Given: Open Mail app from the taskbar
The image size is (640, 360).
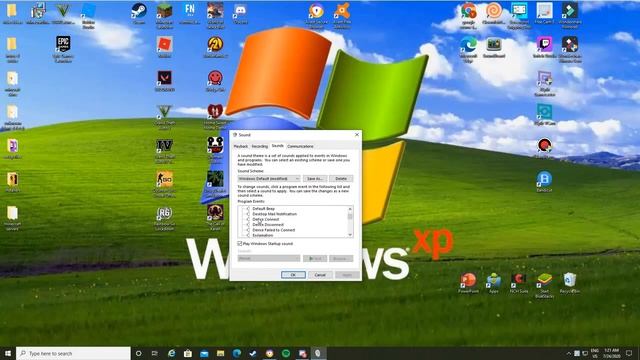Looking at the screenshot, I should (x=204, y=353).
